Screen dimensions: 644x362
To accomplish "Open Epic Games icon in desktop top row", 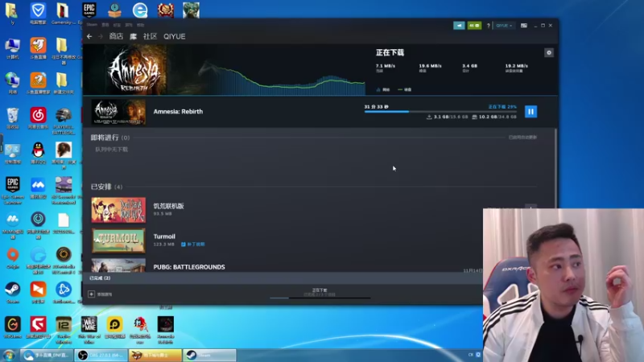I will [89, 10].
